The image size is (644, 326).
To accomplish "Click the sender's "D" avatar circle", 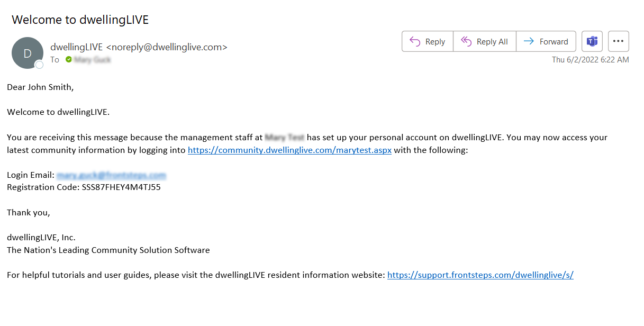I will tap(27, 52).
